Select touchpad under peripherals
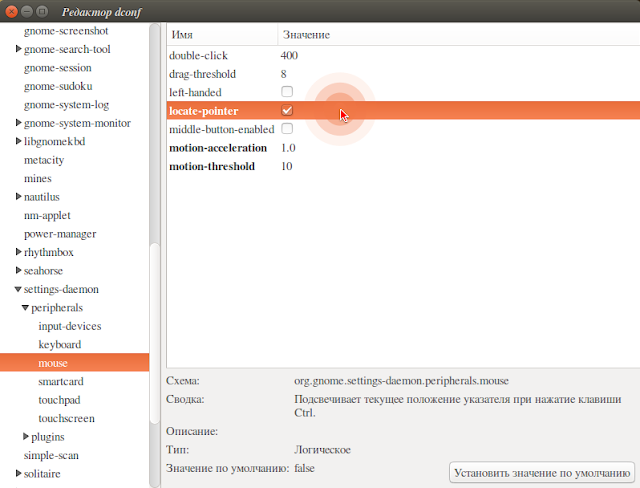Viewport: 640px width, 488px height. click(59, 400)
